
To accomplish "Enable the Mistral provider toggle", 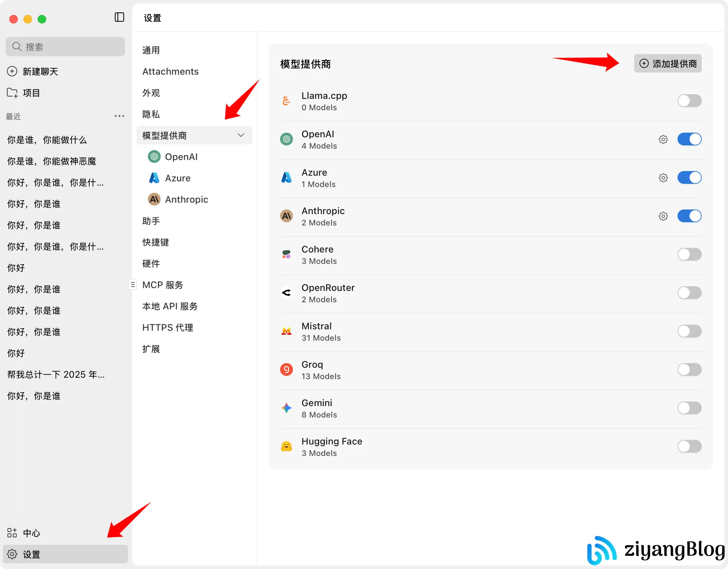I will [x=689, y=331].
